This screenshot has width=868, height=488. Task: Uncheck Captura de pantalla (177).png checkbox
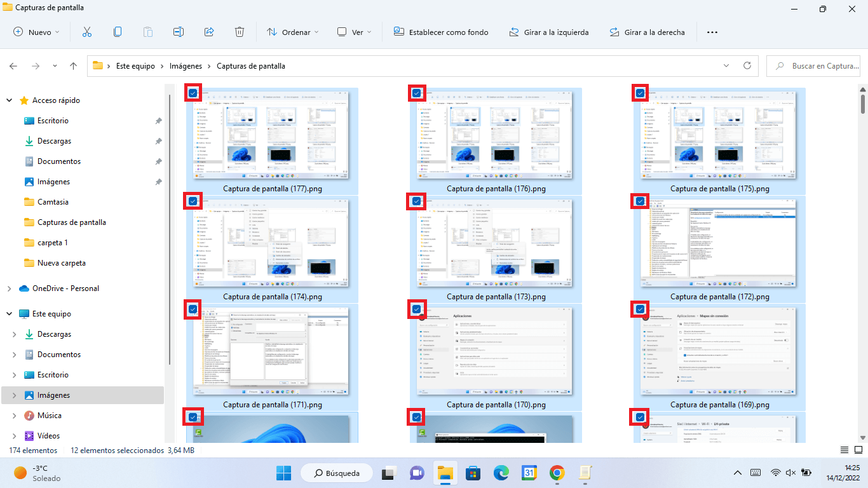(193, 93)
